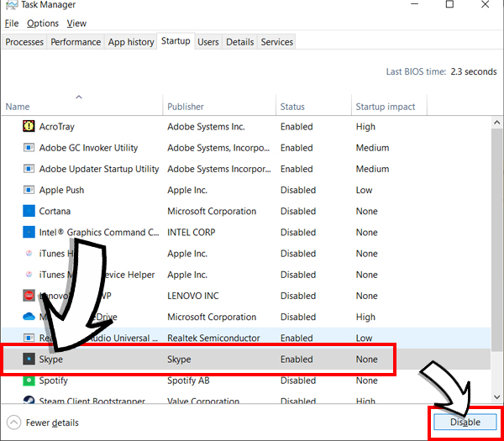Screen dimensions: 504x441
Task: Click Disabled status in the Cortana row
Action: pyautogui.click(x=298, y=211)
